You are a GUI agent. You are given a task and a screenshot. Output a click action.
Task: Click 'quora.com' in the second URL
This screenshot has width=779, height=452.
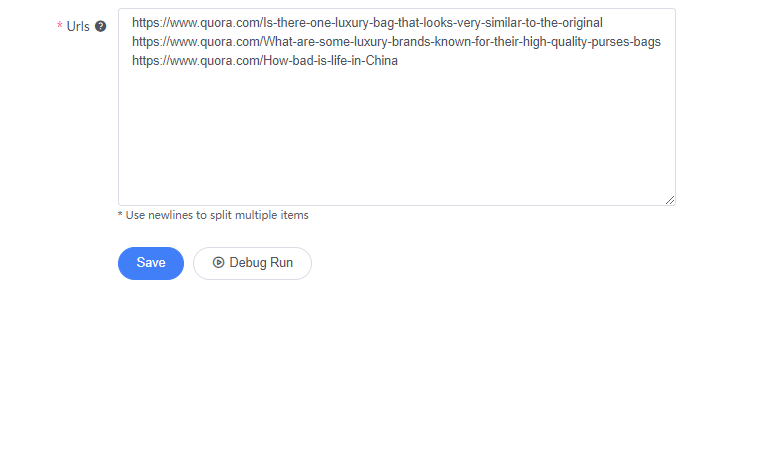coord(230,42)
